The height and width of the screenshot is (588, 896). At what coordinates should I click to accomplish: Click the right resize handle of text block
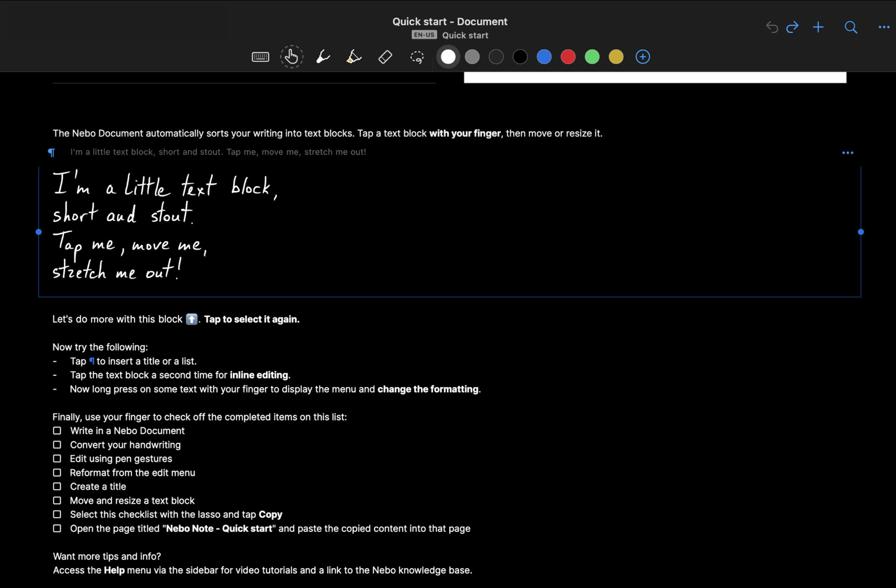pyautogui.click(x=861, y=232)
